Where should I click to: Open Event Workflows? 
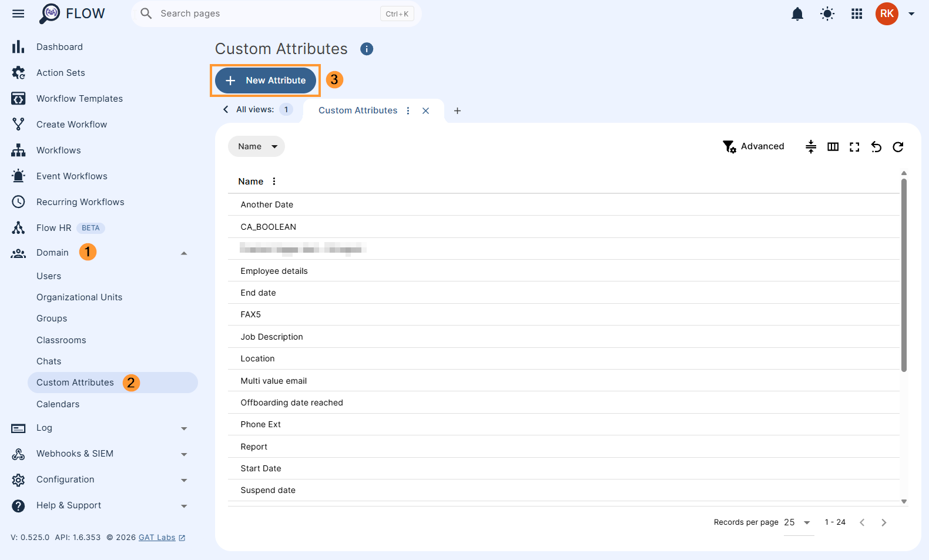(x=72, y=176)
